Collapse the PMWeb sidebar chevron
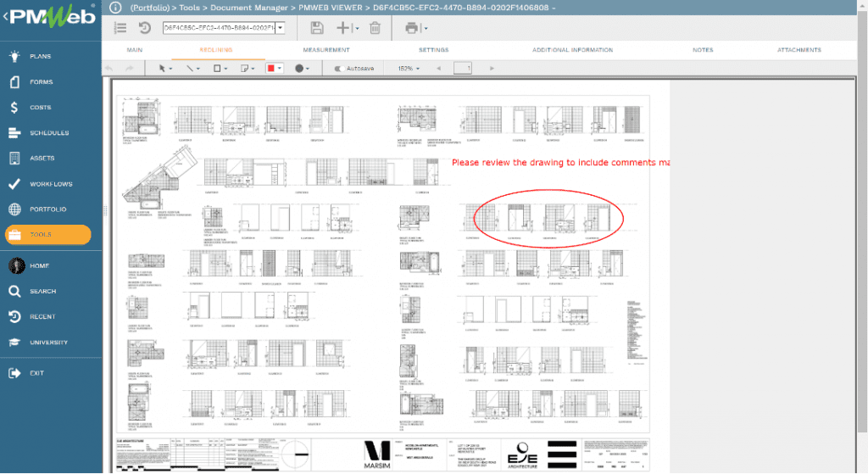The width and height of the screenshot is (868, 474). click(x=6, y=17)
